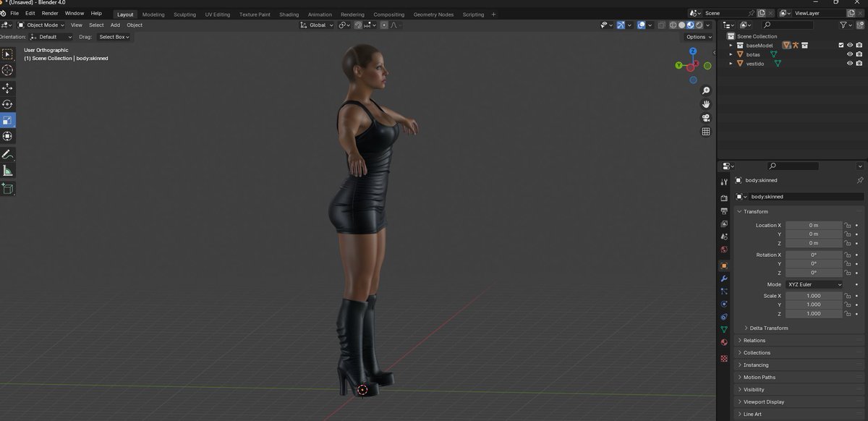
Task: Select wireframe viewport shading
Action: click(673, 25)
